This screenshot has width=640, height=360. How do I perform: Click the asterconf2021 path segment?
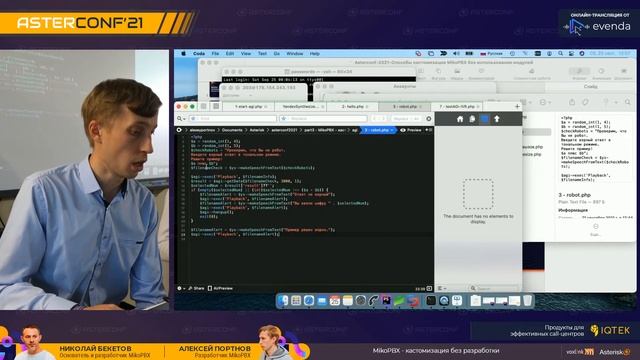pyautogui.click(x=284, y=130)
